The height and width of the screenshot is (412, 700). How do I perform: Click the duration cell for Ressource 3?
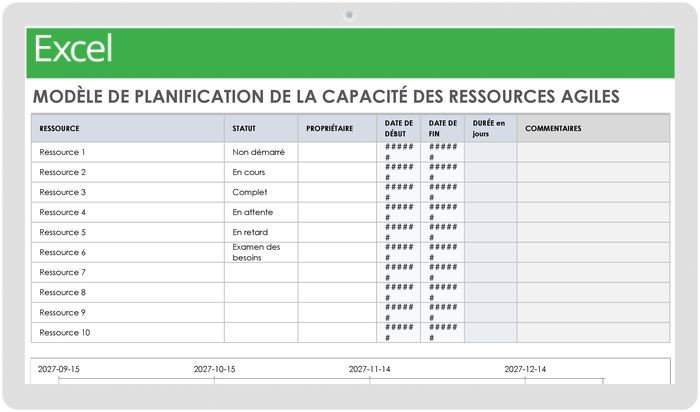coord(491,192)
